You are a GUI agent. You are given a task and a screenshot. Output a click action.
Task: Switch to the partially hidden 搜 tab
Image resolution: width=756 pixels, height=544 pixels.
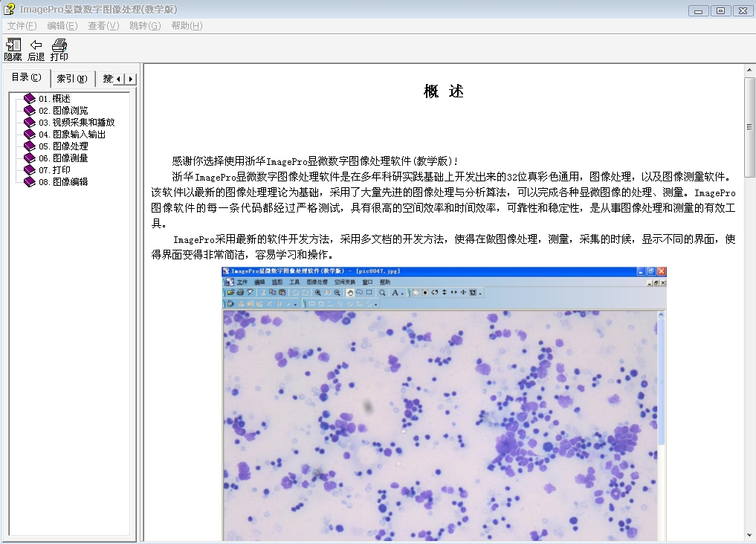pyautogui.click(x=107, y=79)
